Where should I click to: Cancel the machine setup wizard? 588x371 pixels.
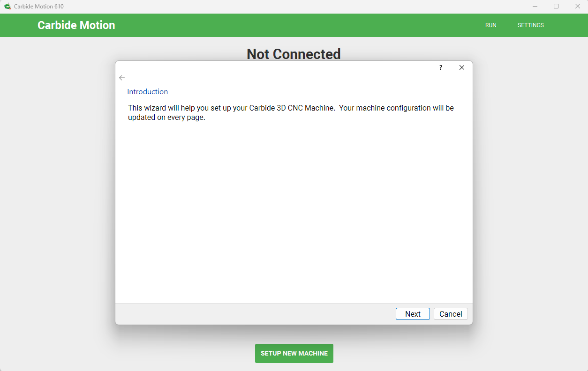450,314
